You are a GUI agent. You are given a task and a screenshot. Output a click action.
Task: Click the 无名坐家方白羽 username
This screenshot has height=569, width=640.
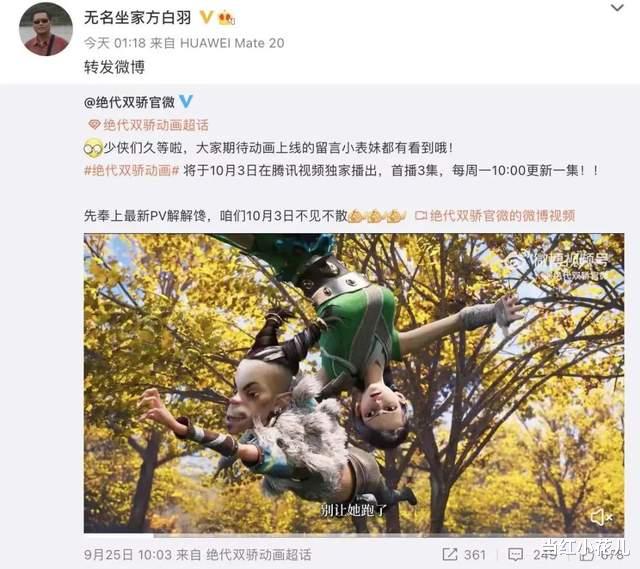pos(138,18)
